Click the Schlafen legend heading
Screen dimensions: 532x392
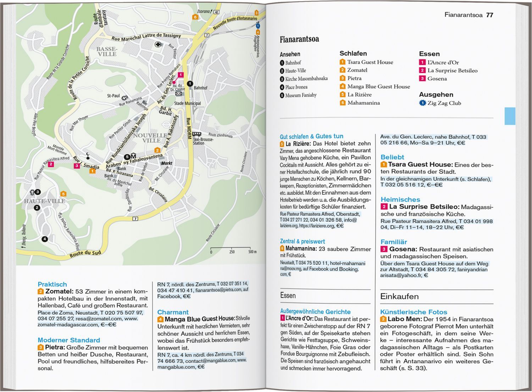[353, 54]
